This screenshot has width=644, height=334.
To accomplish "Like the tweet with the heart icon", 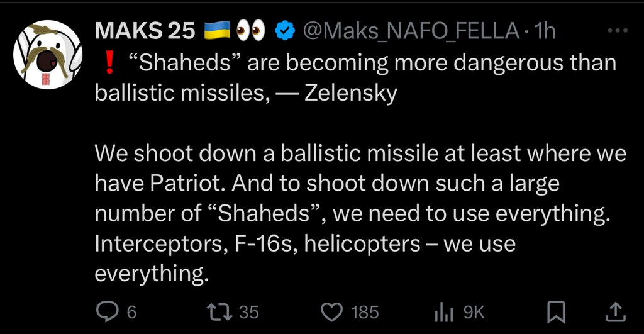I will [332, 311].
